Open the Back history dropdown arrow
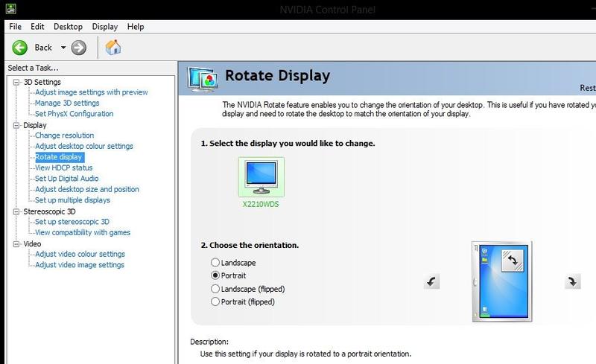This screenshot has width=596, height=364. 63,48
